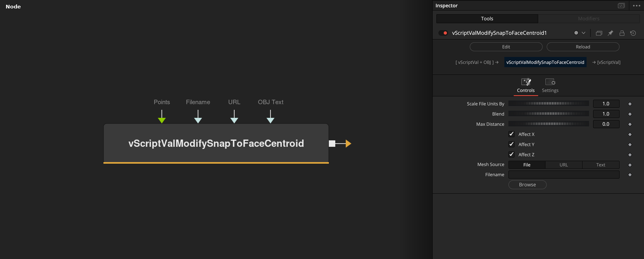Image resolution: width=644 pixels, height=259 pixels.
Task: Adjust the Max Distance slider
Action: [x=549, y=124]
